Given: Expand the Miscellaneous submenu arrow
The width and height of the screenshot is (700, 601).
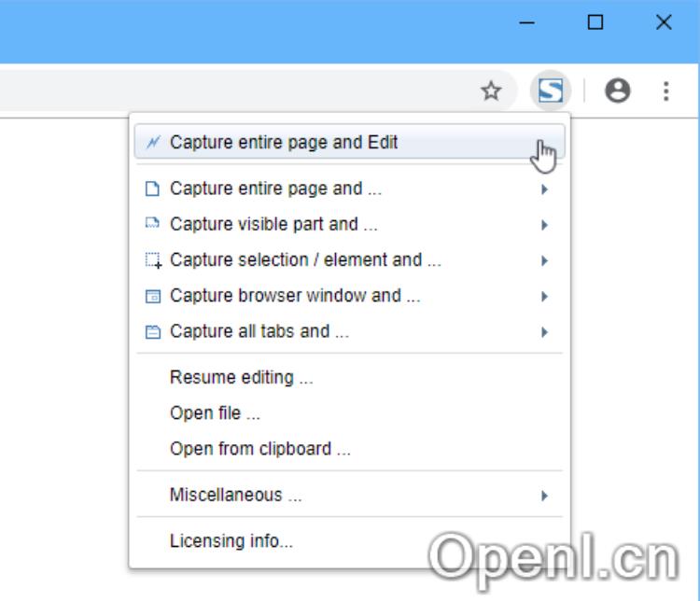Looking at the screenshot, I should [544, 496].
